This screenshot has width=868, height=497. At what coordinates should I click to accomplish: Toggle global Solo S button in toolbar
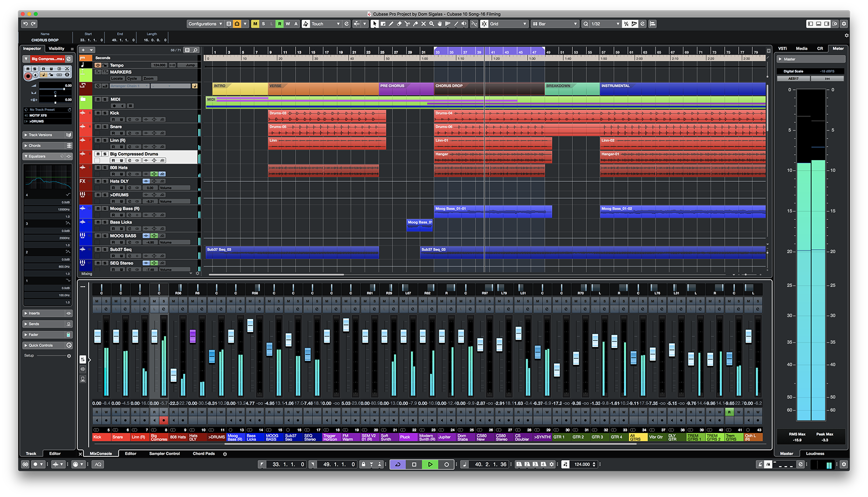[263, 24]
